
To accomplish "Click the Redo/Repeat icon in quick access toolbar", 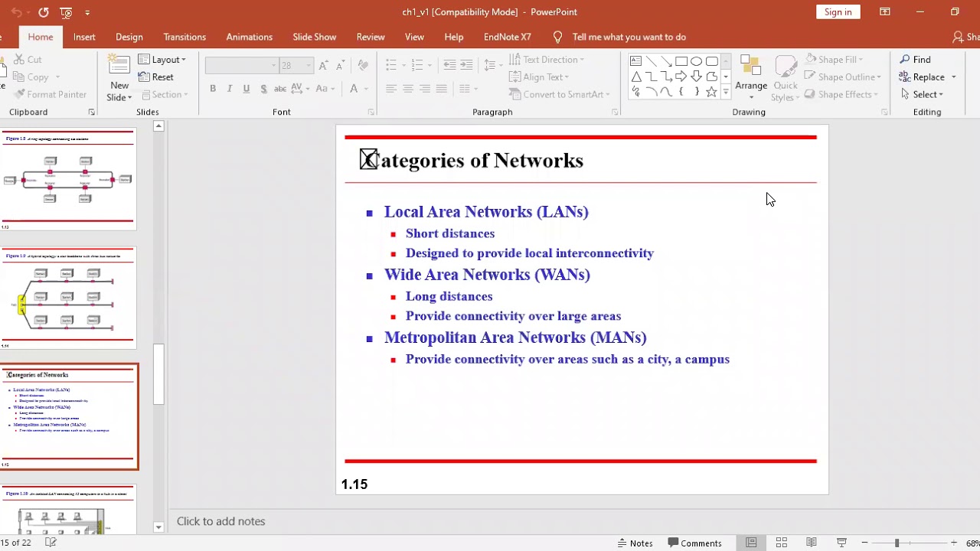I will [43, 12].
